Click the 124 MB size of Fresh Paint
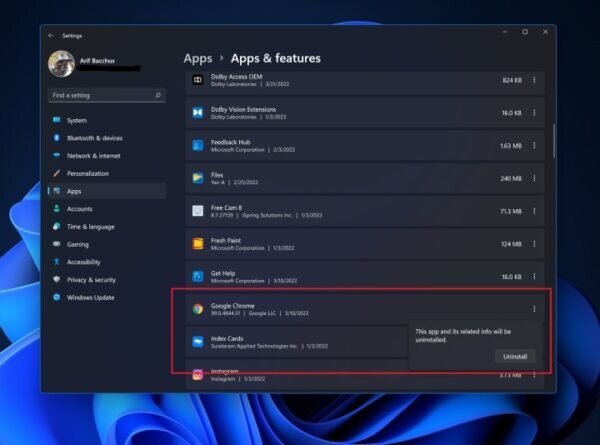The image size is (600, 445). tap(511, 244)
